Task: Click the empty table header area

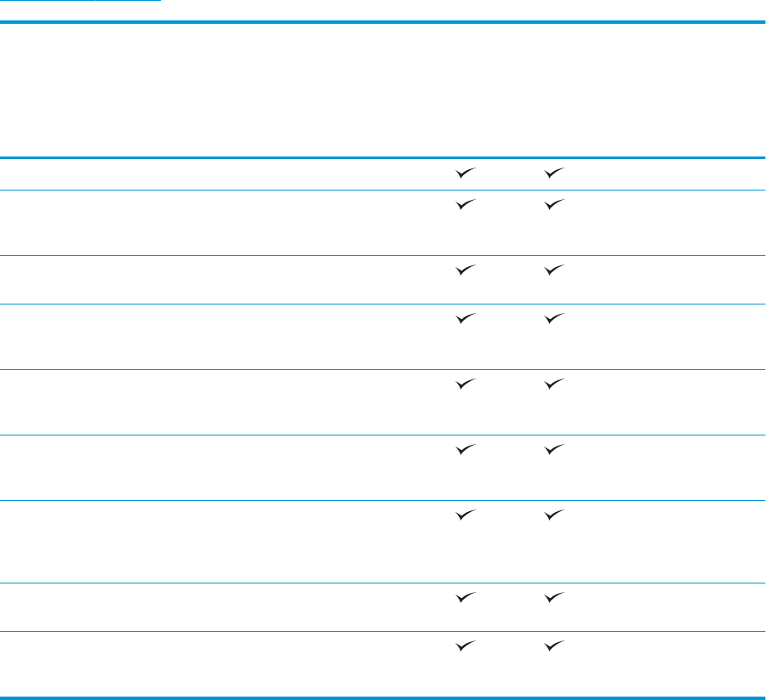Action: pos(383,89)
